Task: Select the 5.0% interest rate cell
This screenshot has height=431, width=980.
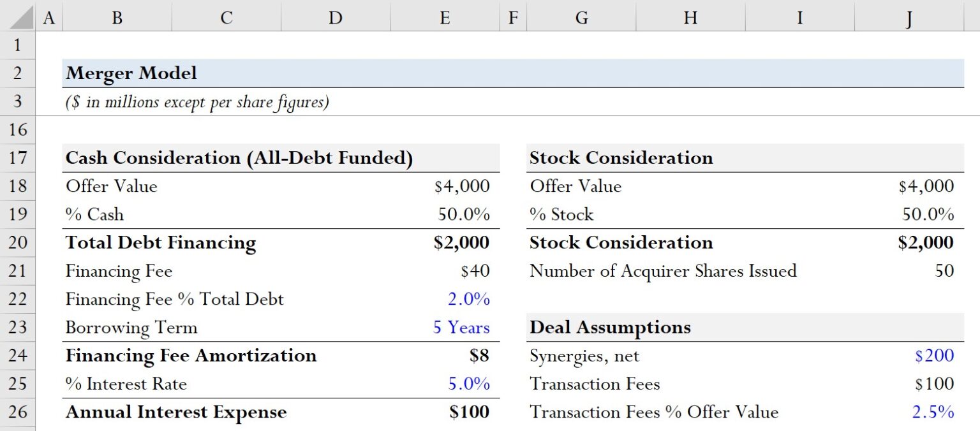Action: click(x=445, y=384)
